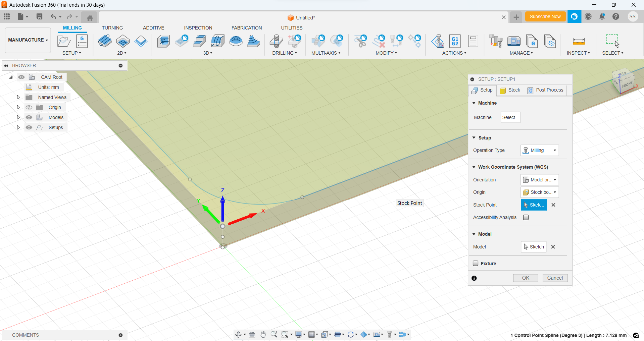
Task: Expand the Named Views tree node
Action: pos(18,97)
